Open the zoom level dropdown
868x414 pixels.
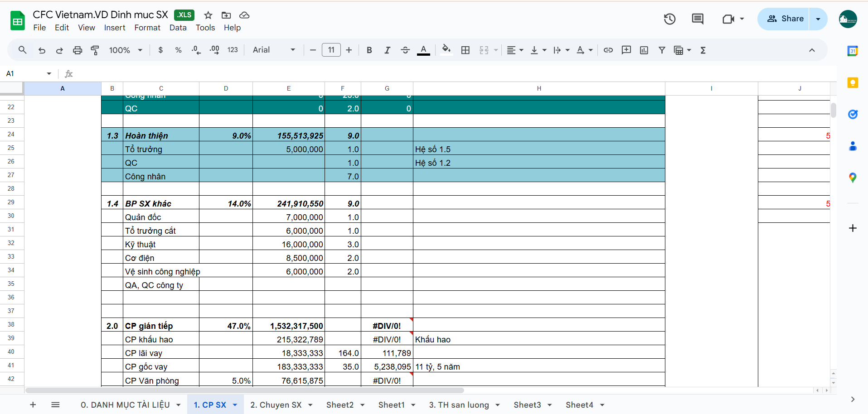point(126,50)
